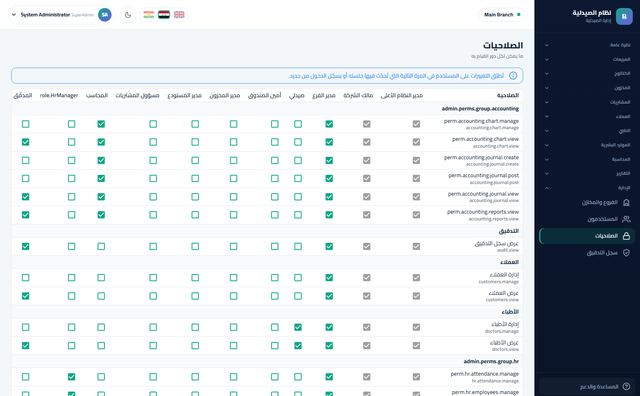The image size is (640, 396).
Task: Uncheck مدير الفرع for عرض الأطباء
Action: click(x=329, y=345)
